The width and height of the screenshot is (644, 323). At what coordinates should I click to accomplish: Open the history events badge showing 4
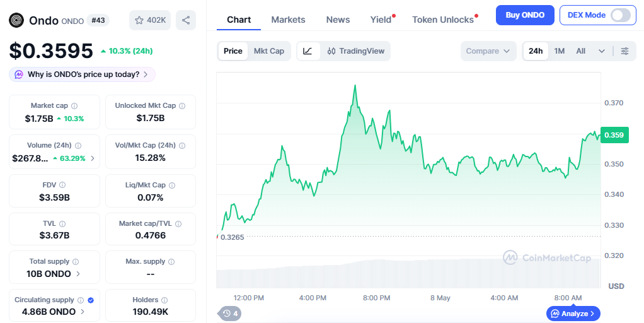(x=229, y=314)
